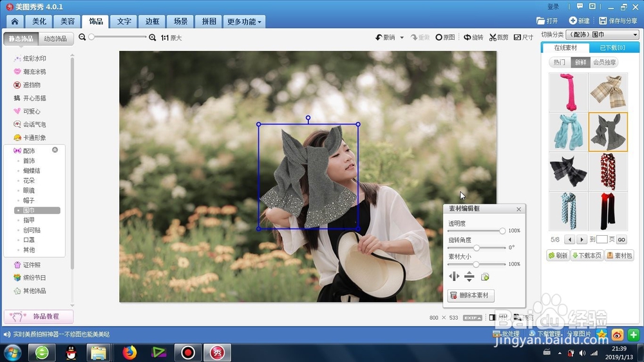Screen dimensions: 644x362
Task: Switch to the 场景 tab
Action: click(181, 21)
